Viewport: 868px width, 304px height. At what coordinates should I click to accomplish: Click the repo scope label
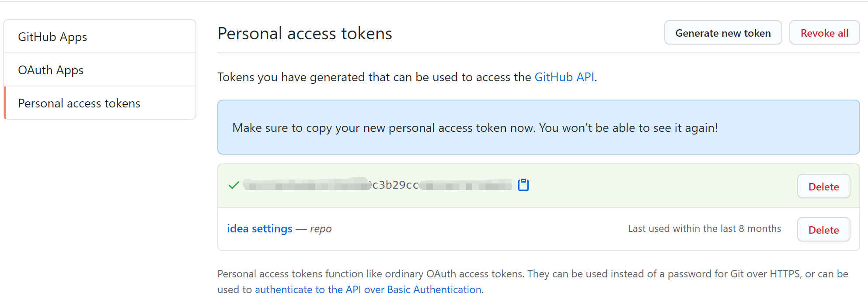point(321,229)
